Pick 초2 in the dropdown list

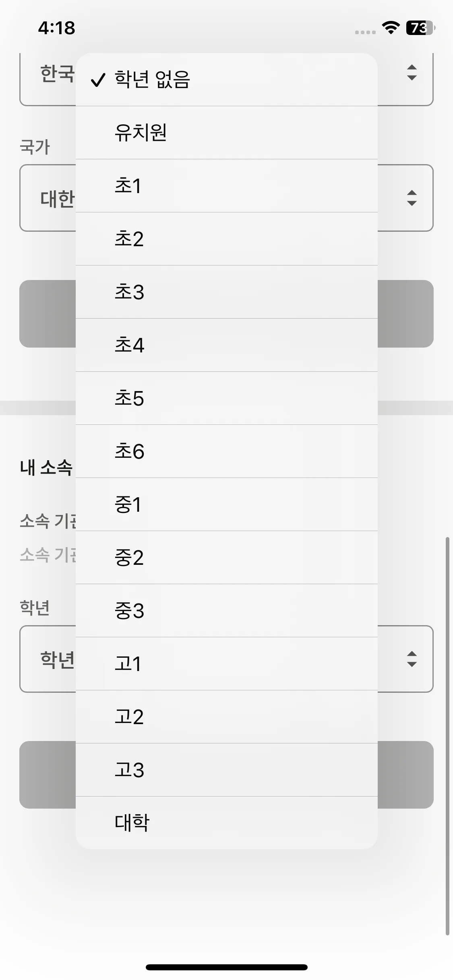226,239
